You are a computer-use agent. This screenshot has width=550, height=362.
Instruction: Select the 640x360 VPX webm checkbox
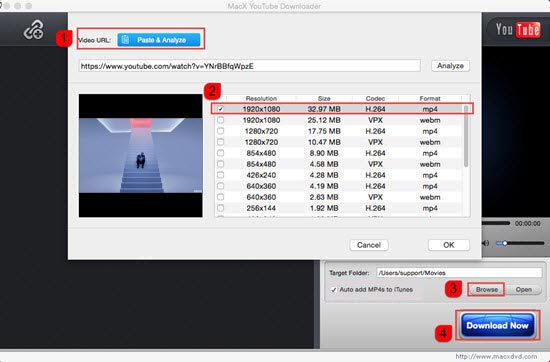pyautogui.click(x=221, y=197)
